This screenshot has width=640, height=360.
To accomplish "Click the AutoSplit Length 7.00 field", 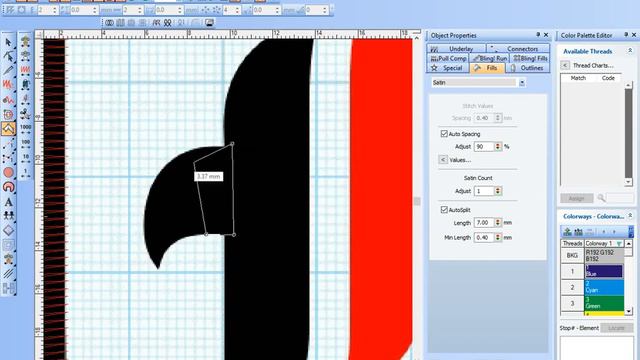I will [x=484, y=223].
